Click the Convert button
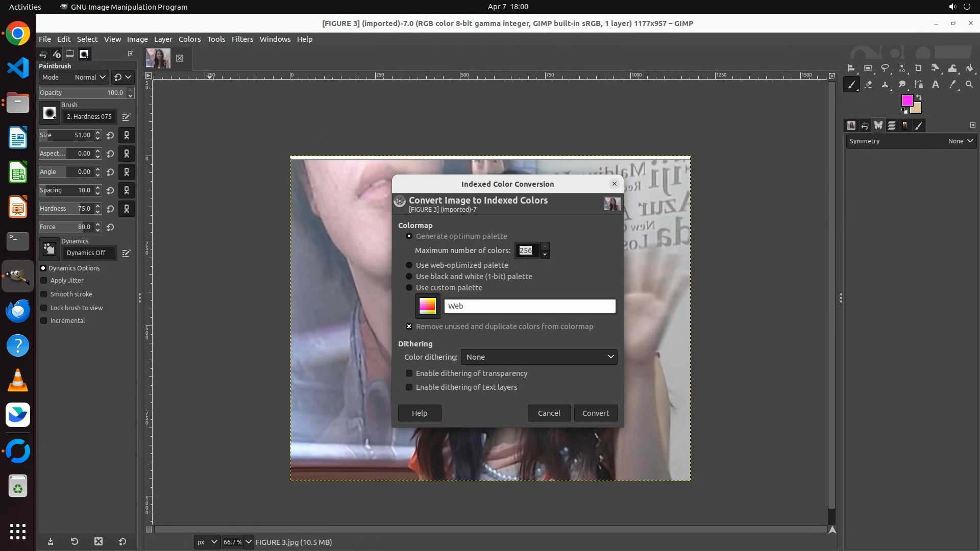 coord(595,413)
